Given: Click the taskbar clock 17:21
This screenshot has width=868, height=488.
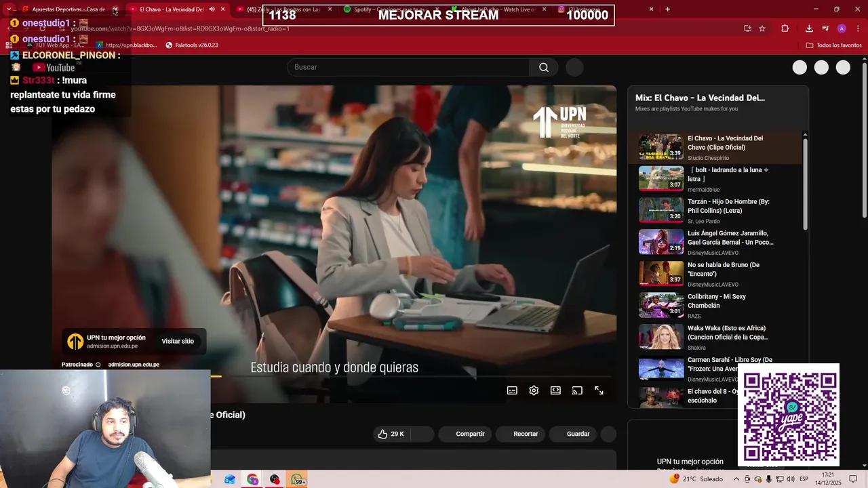Looking at the screenshot, I should [828, 479].
